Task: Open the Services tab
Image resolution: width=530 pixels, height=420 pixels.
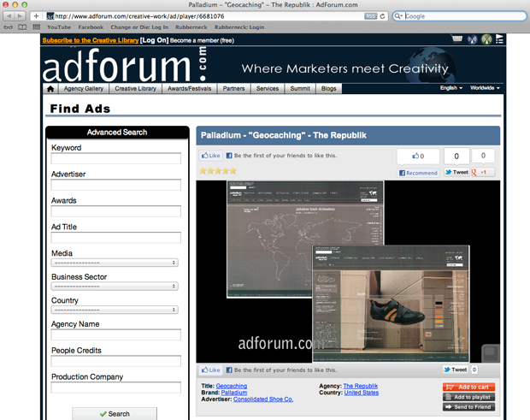Action: coord(268,89)
